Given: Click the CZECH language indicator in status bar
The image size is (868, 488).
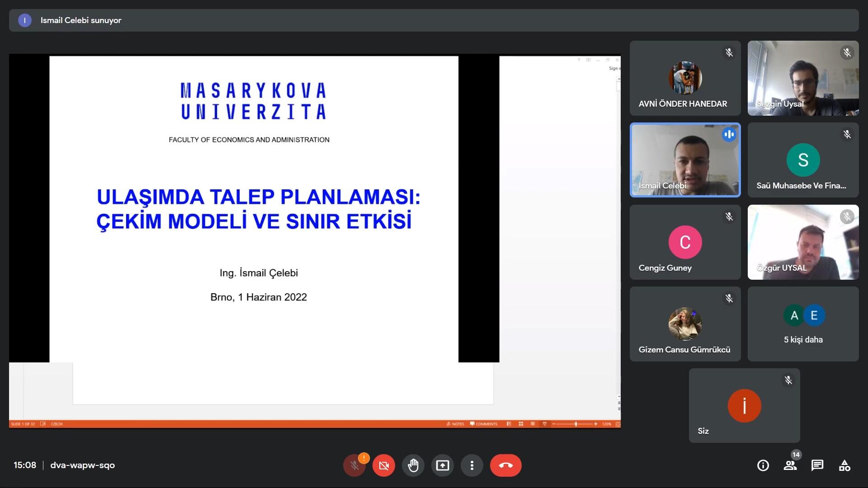Looking at the screenshot, I should click(57, 424).
